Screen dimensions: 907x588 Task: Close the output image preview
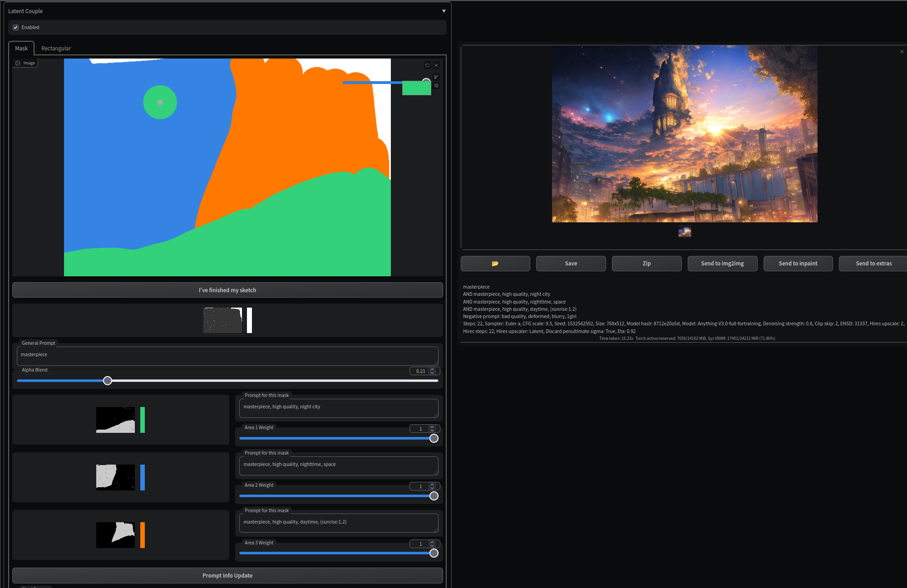[x=902, y=52]
